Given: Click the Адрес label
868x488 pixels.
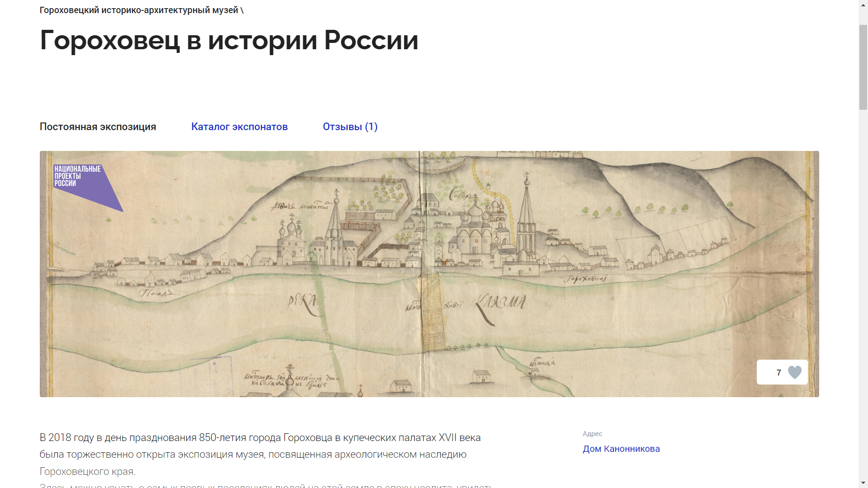Looking at the screenshot, I should [x=592, y=434].
